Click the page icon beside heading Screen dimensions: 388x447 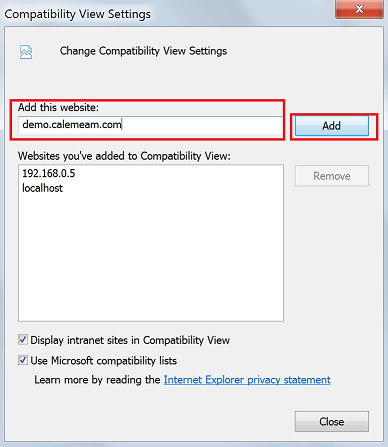click(26, 52)
